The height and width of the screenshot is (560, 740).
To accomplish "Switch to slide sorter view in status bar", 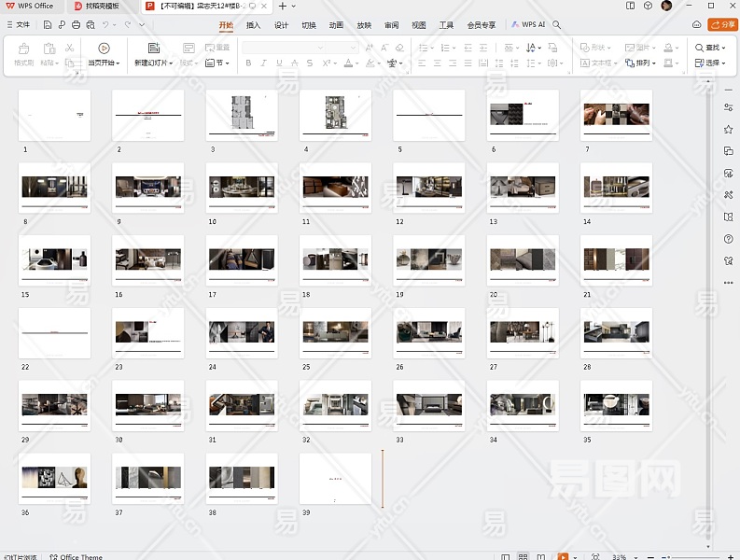I will (524, 557).
